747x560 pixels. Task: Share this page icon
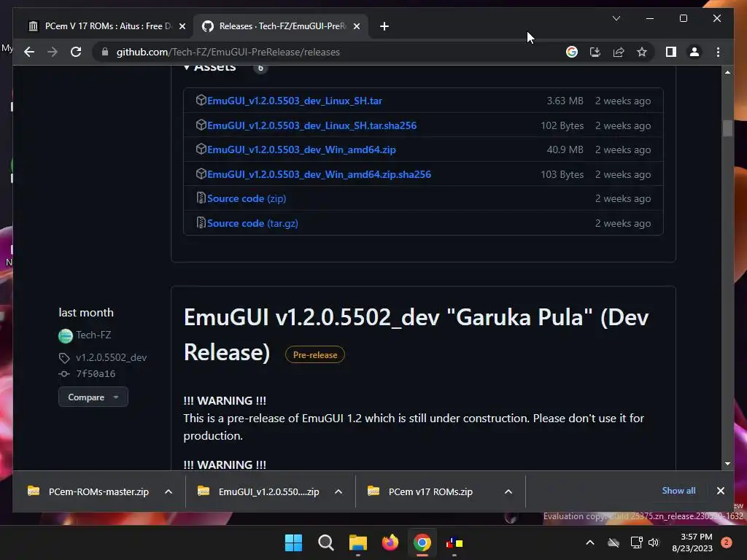[x=619, y=52]
